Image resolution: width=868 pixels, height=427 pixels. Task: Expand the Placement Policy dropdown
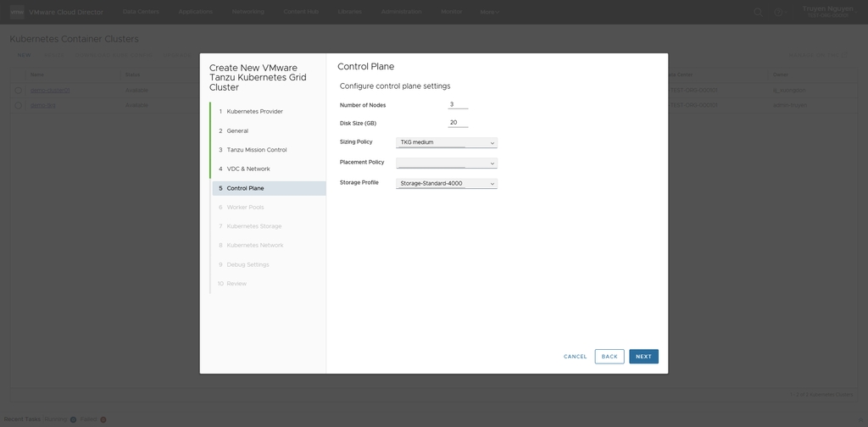[x=446, y=163]
